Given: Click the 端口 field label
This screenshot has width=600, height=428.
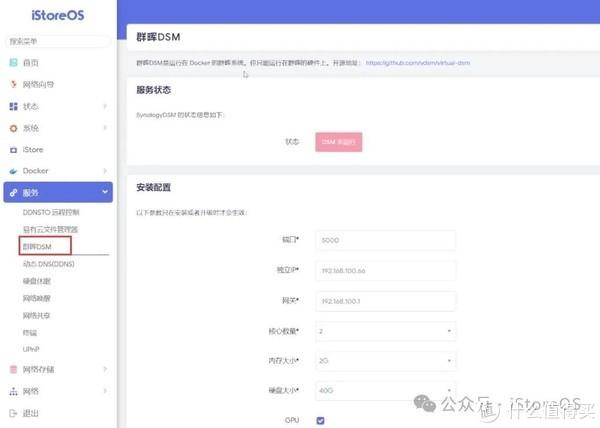Looking at the screenshot, I should pyautogui.click(x=290, y=240).
